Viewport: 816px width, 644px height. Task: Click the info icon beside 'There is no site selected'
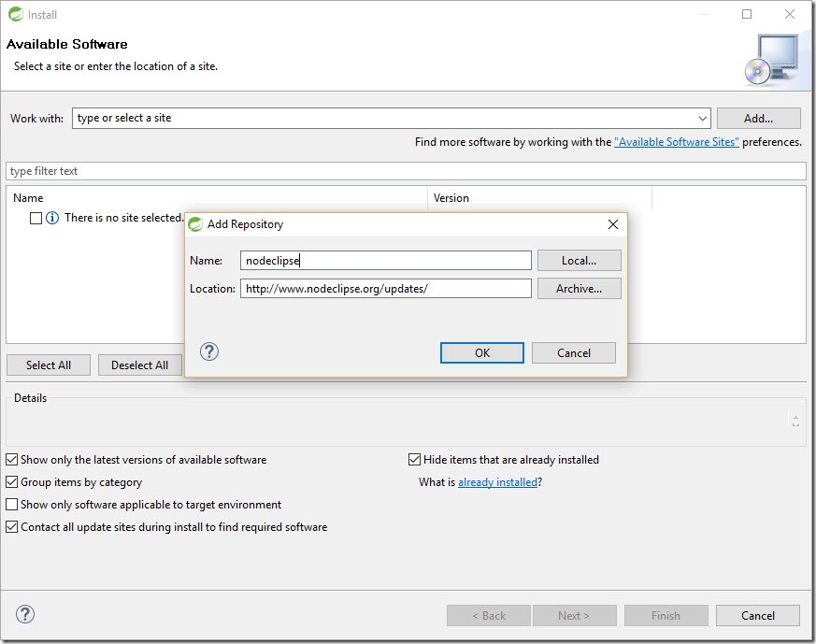point(52,218)
